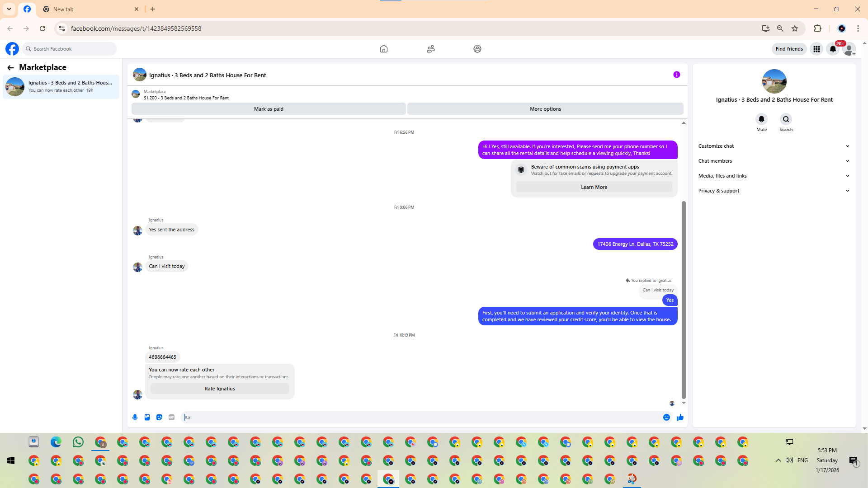Click the voice clip microphone icon
The image size is (868, 488).
tap(135, 418)
